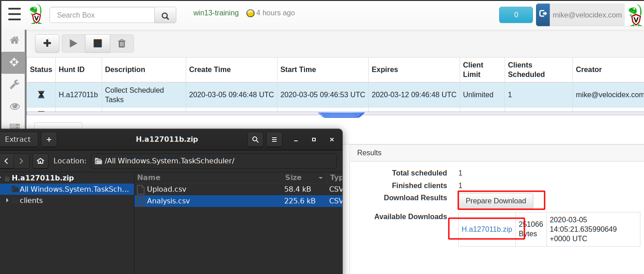This screenshot has width=644, height=274.
Task: Expand the clients folder in tree
Action: [x=7, y=200]
